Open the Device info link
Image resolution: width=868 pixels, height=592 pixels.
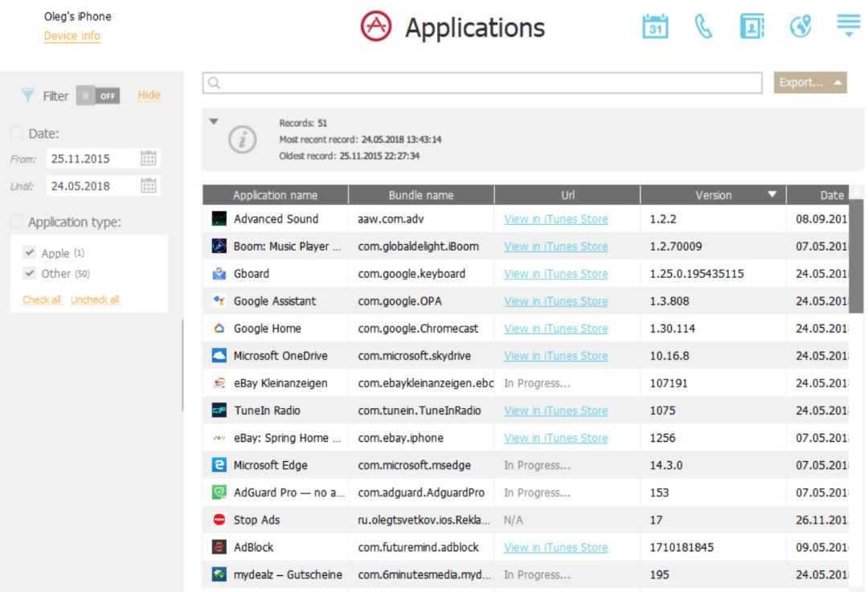coord(72,36)
